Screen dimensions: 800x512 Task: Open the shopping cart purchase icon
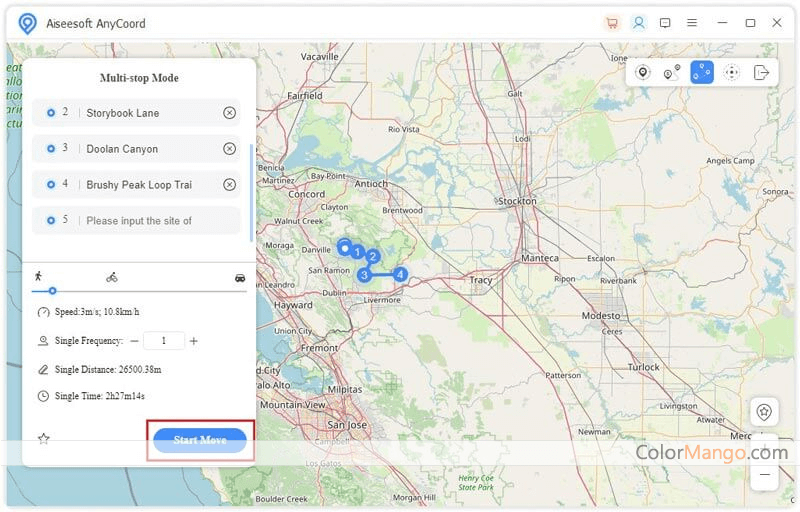612,22
